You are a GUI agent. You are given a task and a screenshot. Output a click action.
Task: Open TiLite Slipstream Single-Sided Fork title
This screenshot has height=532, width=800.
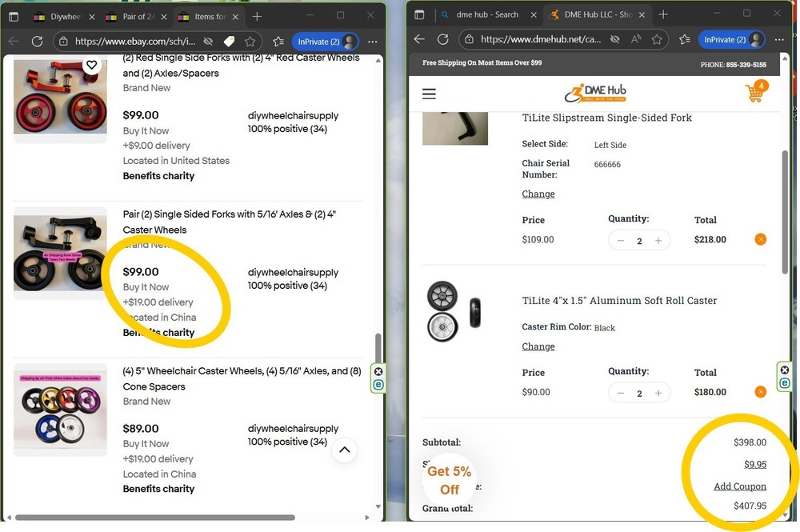tap(606, 118)
